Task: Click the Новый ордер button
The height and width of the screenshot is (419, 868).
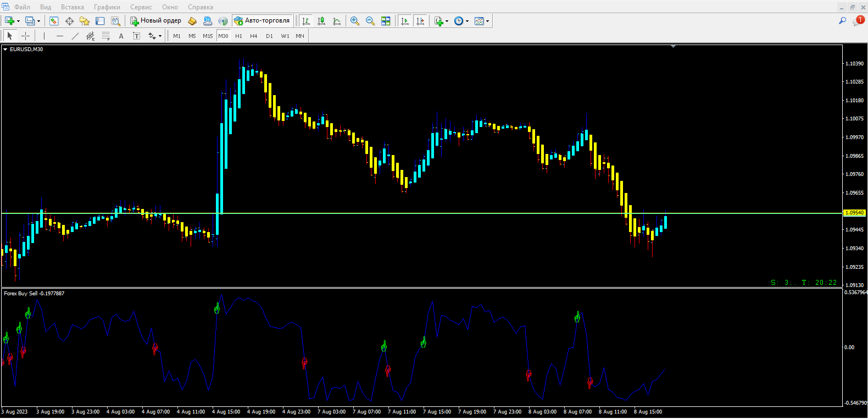Action: [156, 21]
